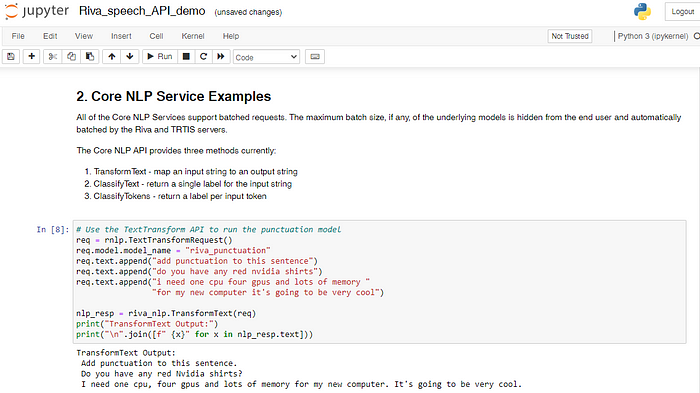The width and height of the screenshot is (700, 393).
Task: Click the Python 3 (ipykernel) indicator
Action: pos(653,36)
